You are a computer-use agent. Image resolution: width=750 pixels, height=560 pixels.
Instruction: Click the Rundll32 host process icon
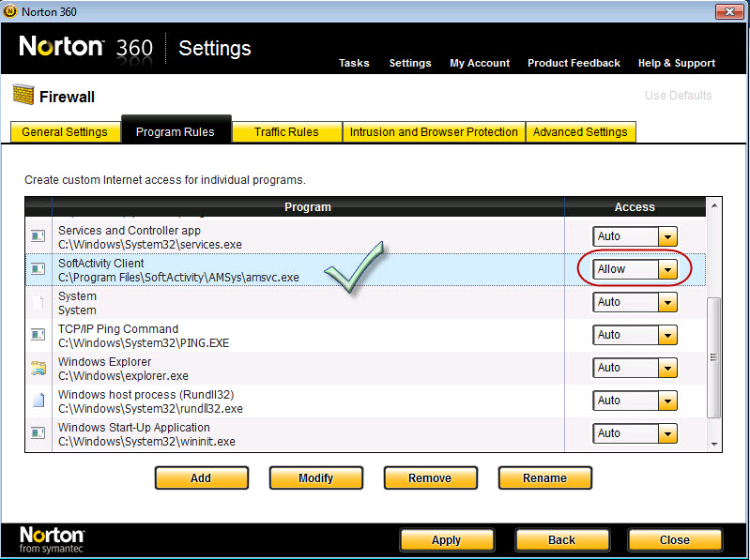[x=38, y=401]
